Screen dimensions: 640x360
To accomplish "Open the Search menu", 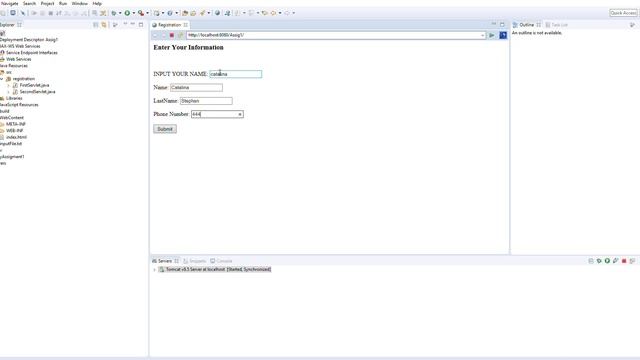I will coord(29,3).
